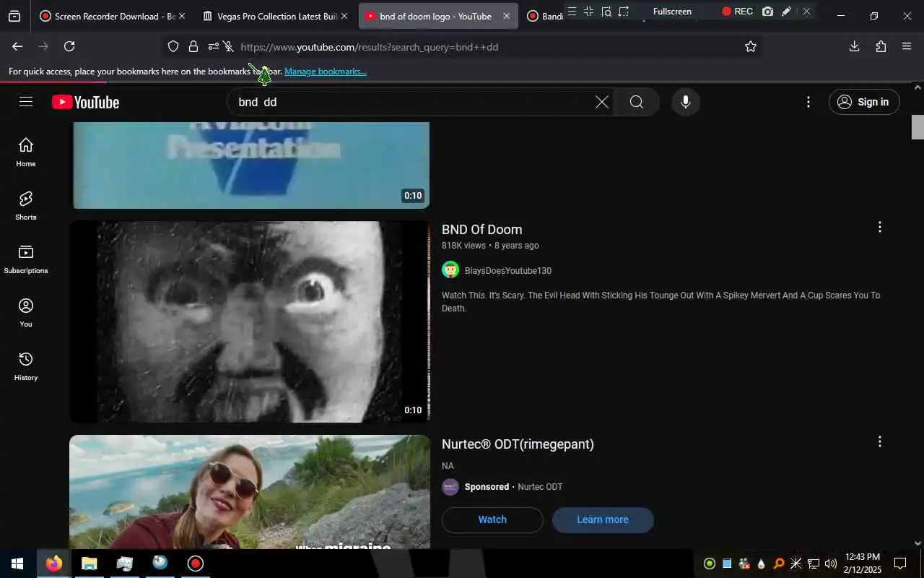Open Shorts in the YouTube sidebar
This screenshot has height=578, width=924.
(26, 206)
